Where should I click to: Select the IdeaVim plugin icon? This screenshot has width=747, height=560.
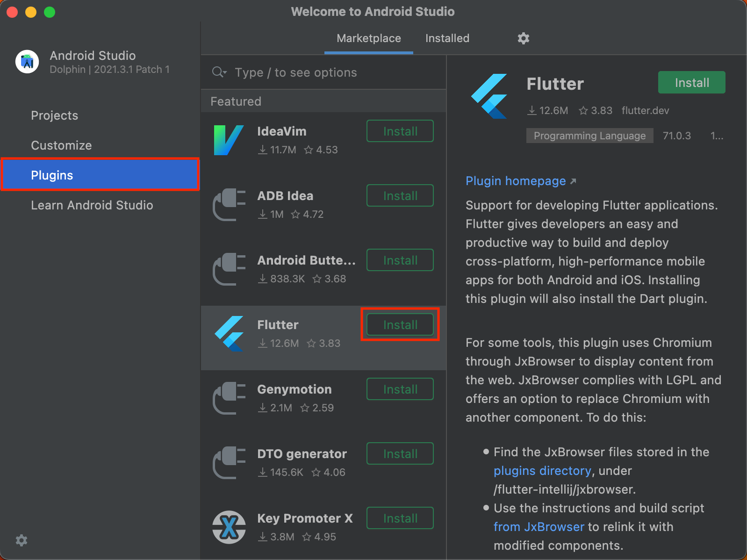[x=229, y=140]
